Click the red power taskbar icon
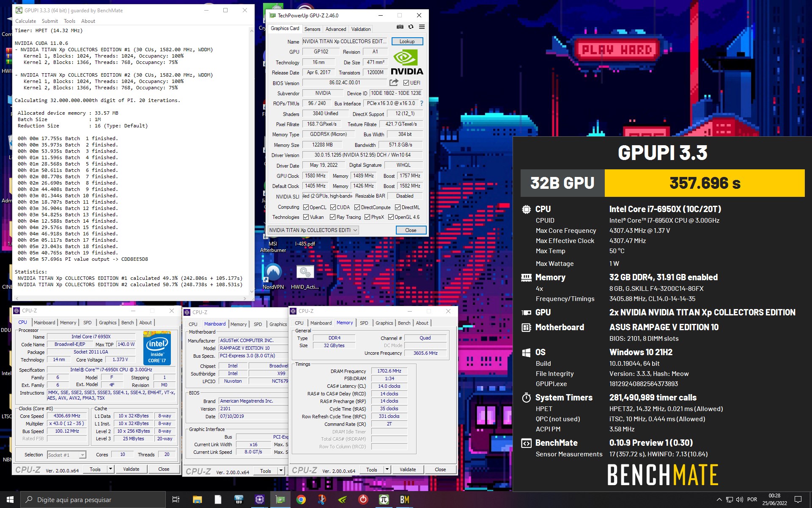812x508 pixels. [363, 500]
